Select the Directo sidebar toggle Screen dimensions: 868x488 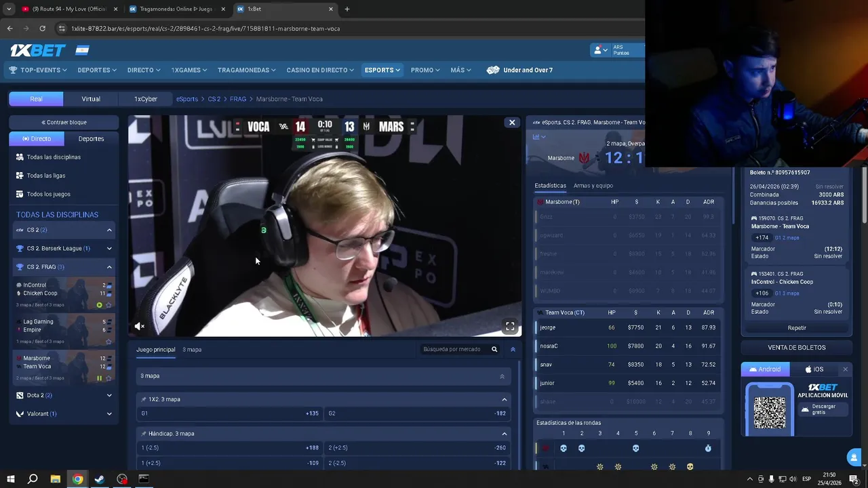(x=37, y=139)
